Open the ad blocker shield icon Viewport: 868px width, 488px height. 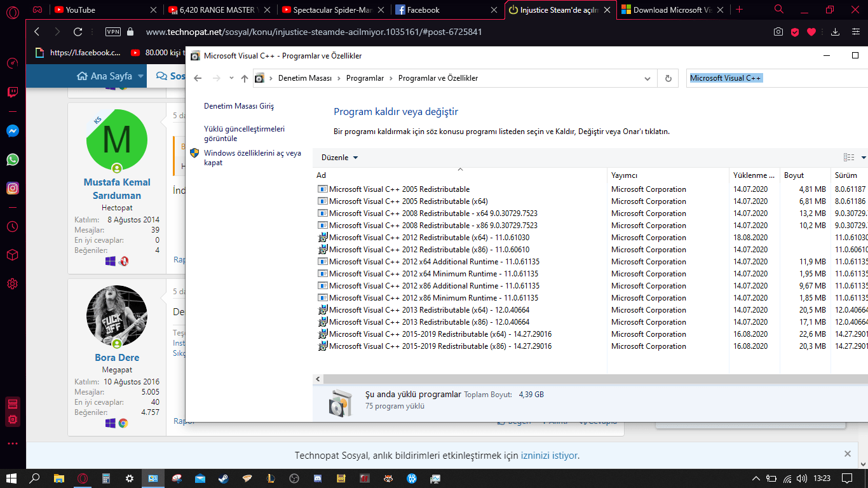[795, 32]
